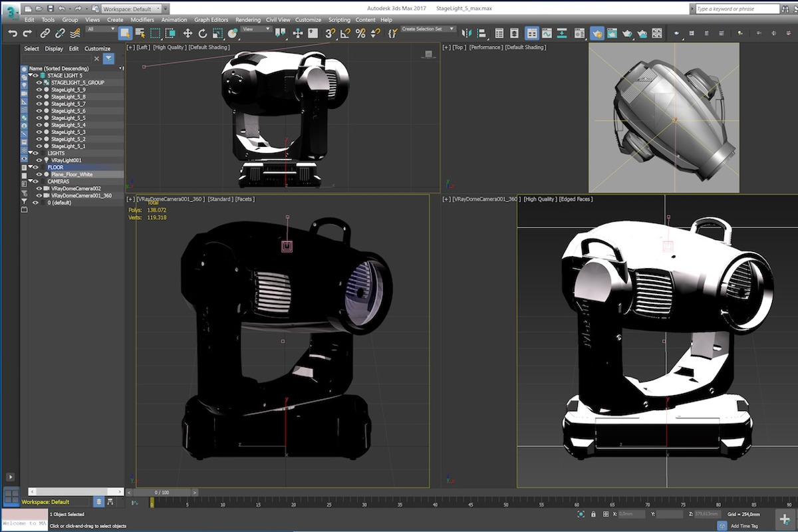Click the Render Production teapot icon
This screenshot has height=532, width=798.
pos(627,33)
